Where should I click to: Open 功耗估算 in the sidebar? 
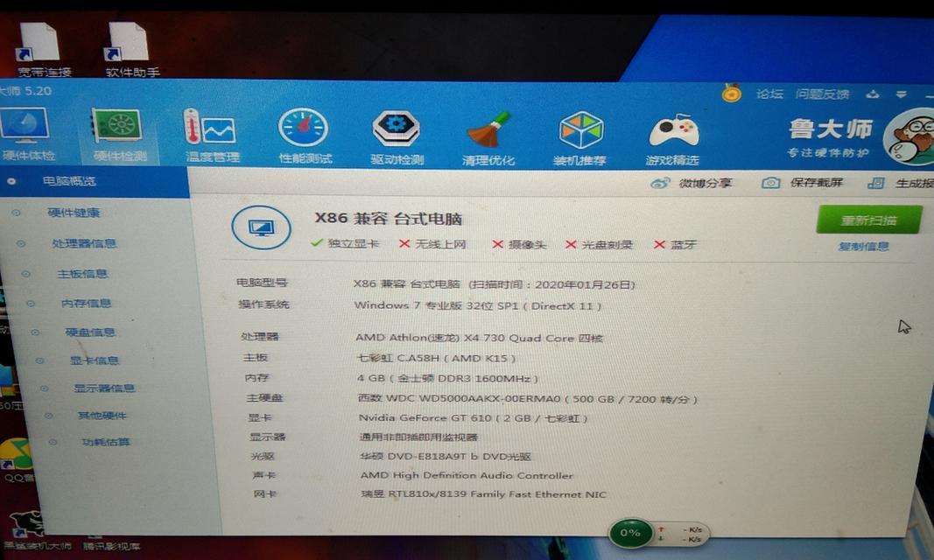coord(106,442)
